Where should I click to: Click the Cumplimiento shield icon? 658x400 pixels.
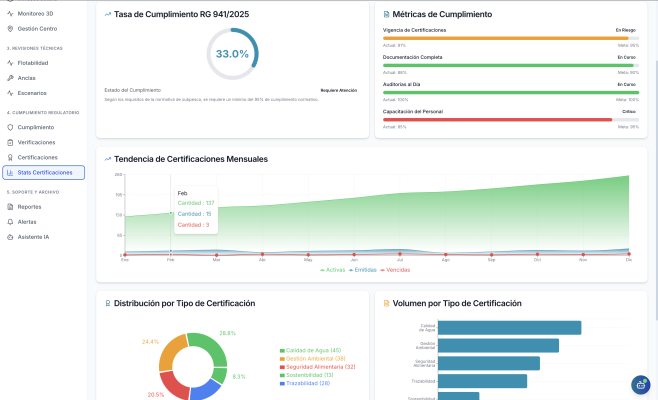10,127
